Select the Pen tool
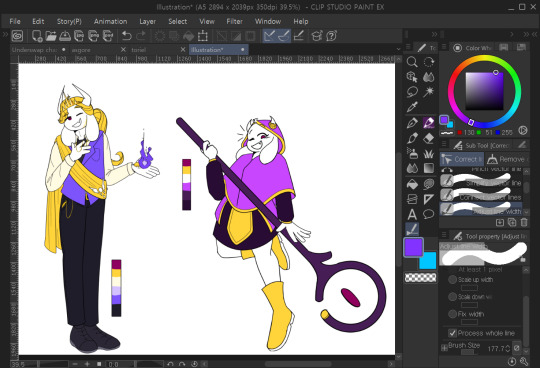 point(412,123)
